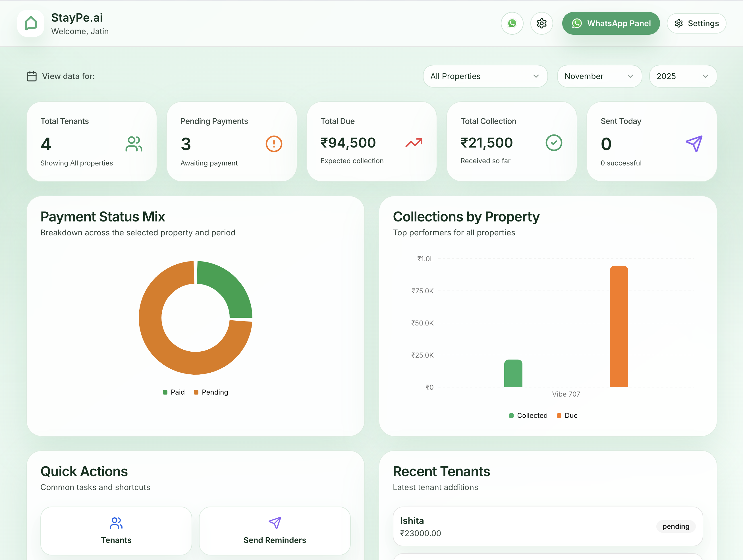
Task: Toggle the Pending legend item
Action: 211,392
